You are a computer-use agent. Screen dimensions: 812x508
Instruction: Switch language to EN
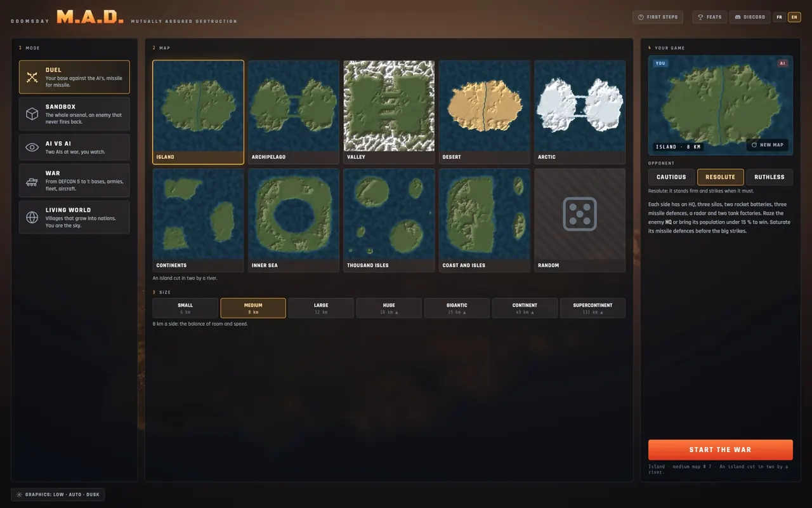(x=794, y=17)
